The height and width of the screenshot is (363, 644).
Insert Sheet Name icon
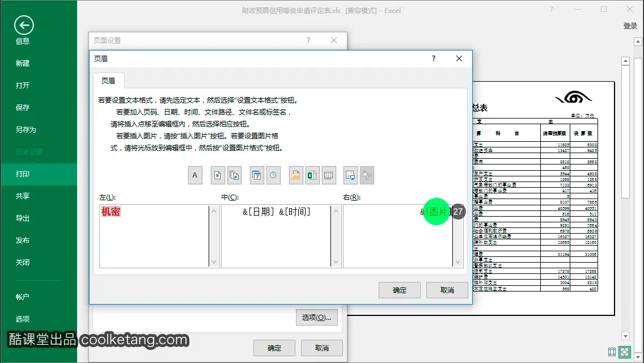[x=329, y=175]
